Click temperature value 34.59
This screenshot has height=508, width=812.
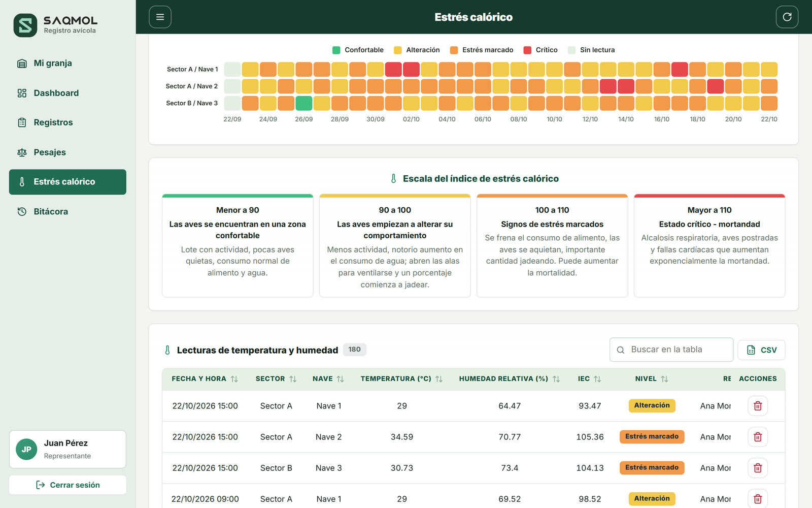tap(402, 437)
